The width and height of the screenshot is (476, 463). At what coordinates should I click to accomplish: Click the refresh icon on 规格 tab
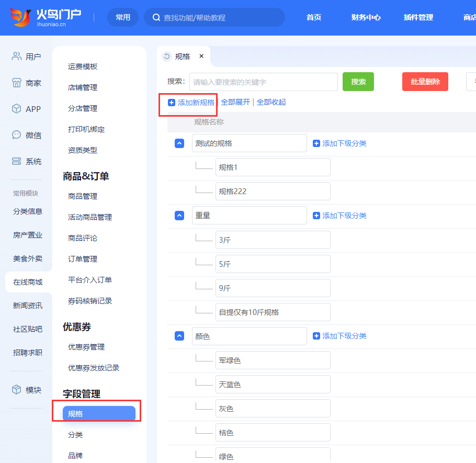tap(167, 56)
